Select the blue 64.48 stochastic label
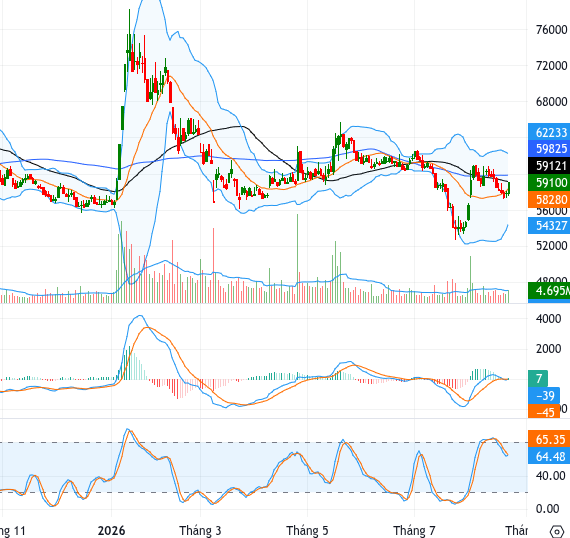The height and width of the screenshot is (538, 570). coord(549,456)
